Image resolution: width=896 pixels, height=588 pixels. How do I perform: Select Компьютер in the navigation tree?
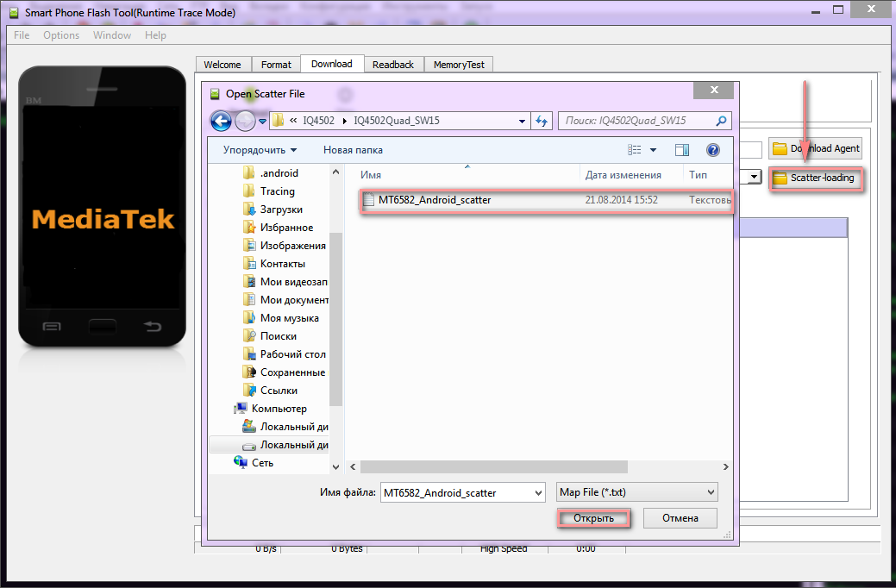pyautogui.click(x=279, y=409)
